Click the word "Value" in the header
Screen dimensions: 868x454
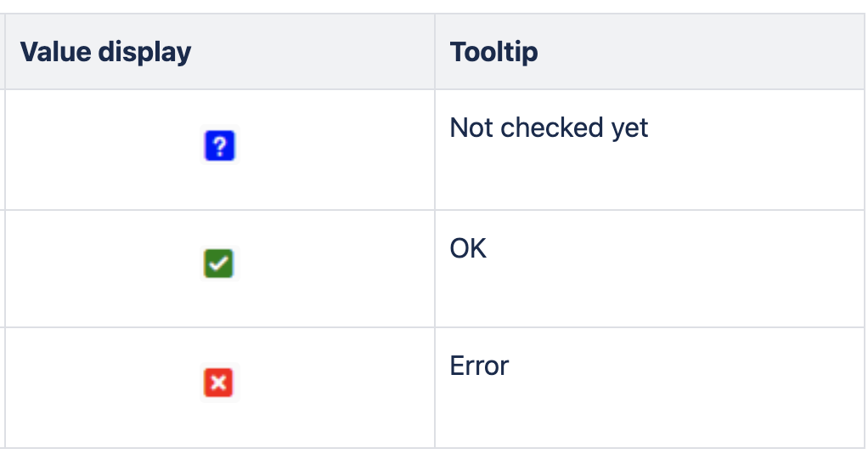pyautogui.click(x=55, y=52)
